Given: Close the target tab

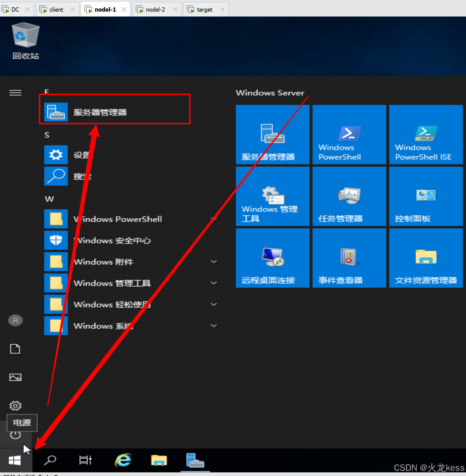Looking at the screenshot, I should (222, 9).
